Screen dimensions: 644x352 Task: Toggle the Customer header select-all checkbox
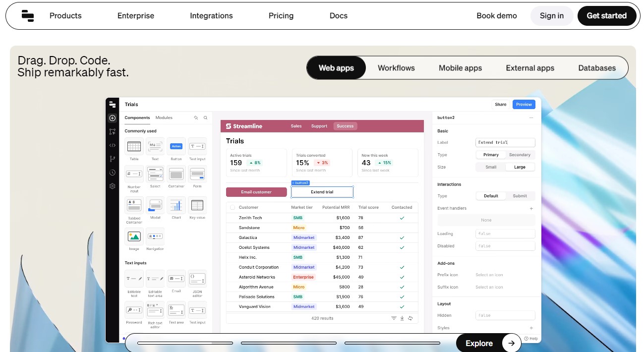point(233,207)
